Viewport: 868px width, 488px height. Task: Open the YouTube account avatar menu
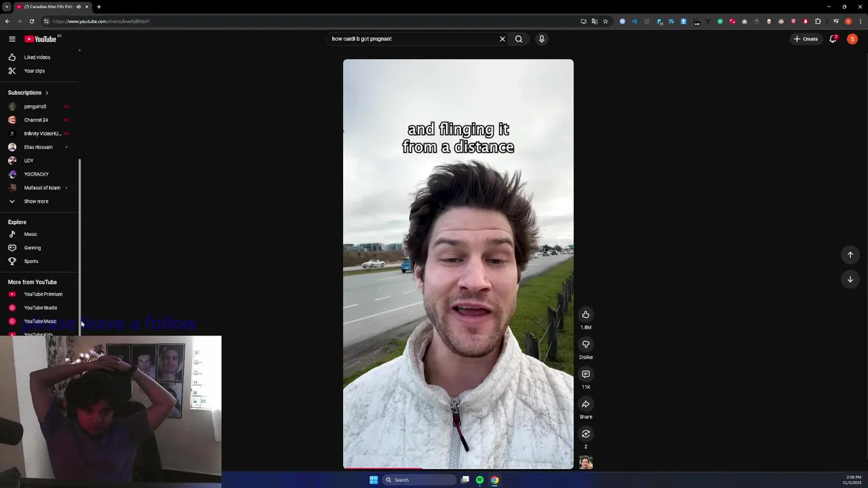(852, 39)
